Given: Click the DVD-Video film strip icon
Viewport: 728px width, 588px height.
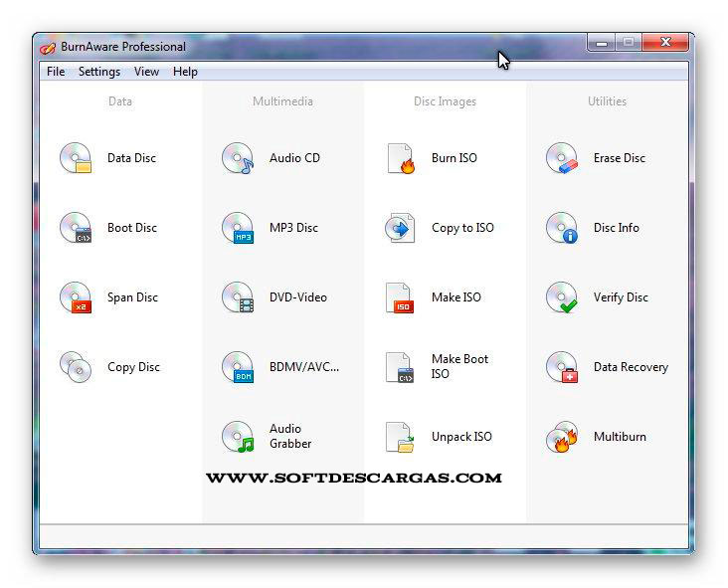Looking at the screenshot, I should [x=238, y=297].
